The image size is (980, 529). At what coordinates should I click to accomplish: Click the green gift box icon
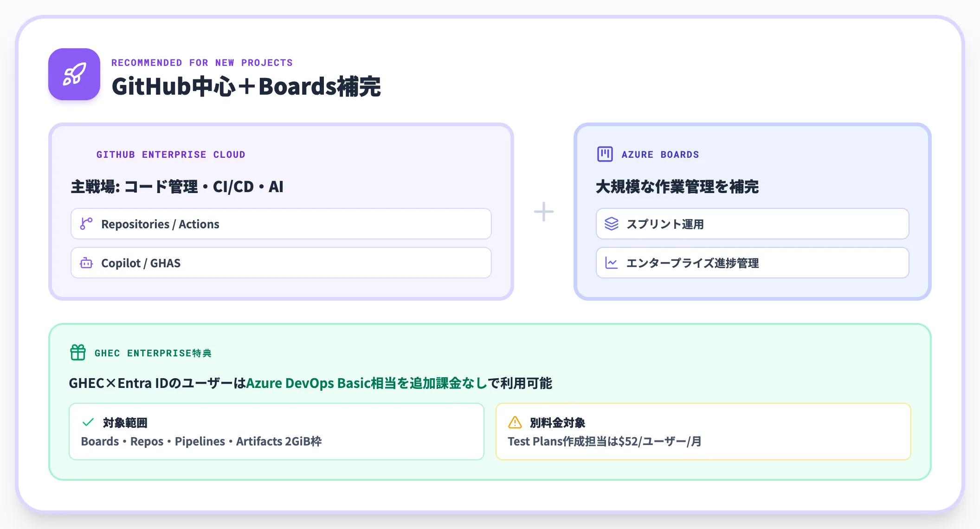pos(78,353)
